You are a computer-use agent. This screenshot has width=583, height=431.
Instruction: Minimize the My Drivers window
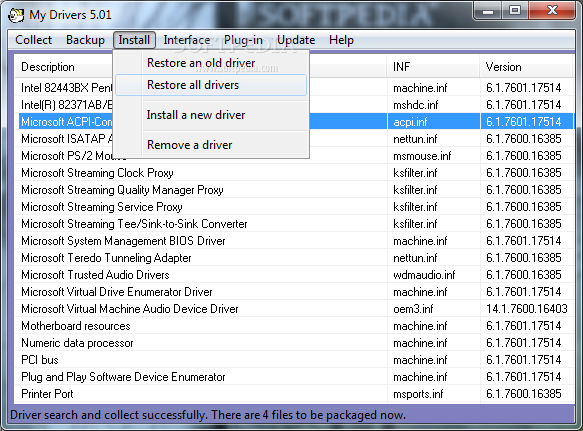click(x=488, y=11)
